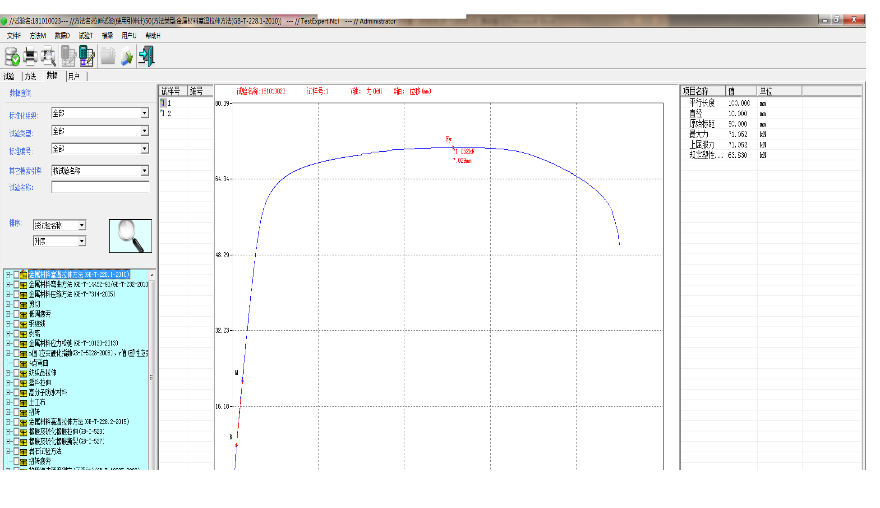
Task: Switch to the 用户 tab
Action: click(74, 76)
